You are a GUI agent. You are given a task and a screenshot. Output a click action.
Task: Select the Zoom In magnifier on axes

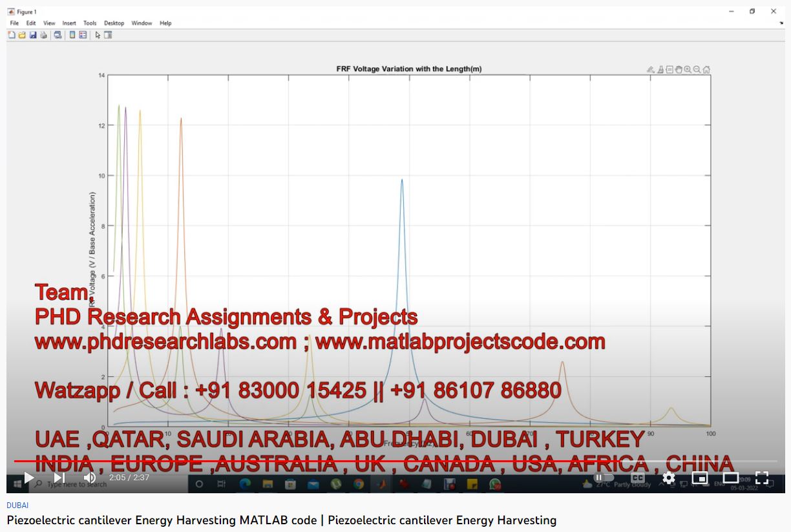(x=688, y=70)
